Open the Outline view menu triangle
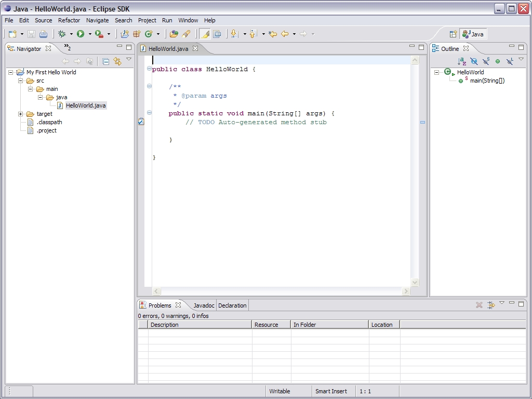This screenshot has width=532, height=399. pyautogui.click(x=521, y=59)
